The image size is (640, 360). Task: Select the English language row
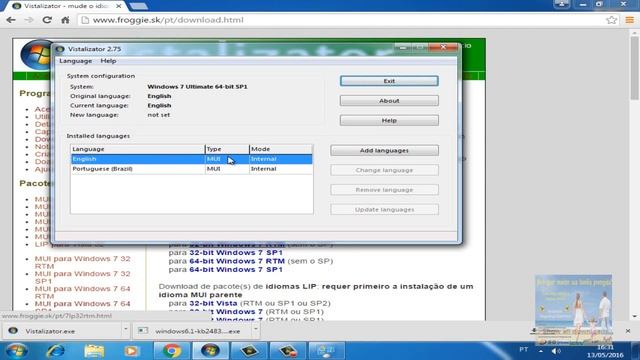(191, 159)
